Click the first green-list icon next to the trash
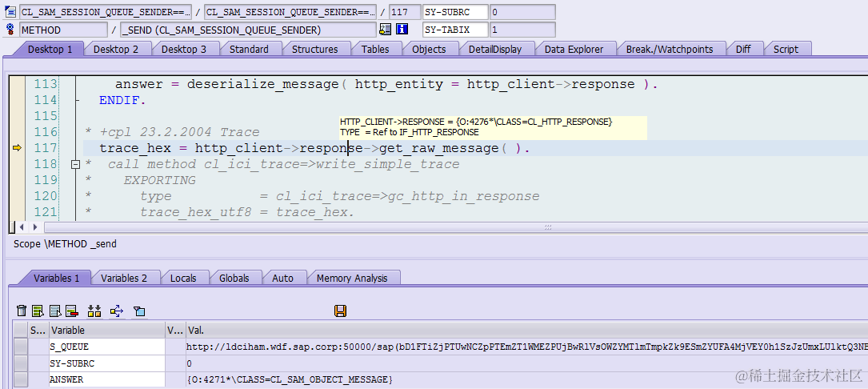868x389 pixels. [x=38, y=311]
